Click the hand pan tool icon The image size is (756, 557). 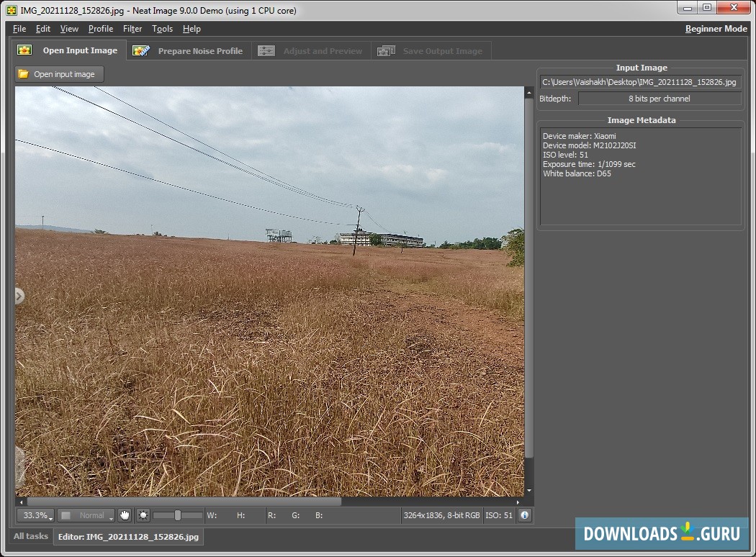click(125, 515)
